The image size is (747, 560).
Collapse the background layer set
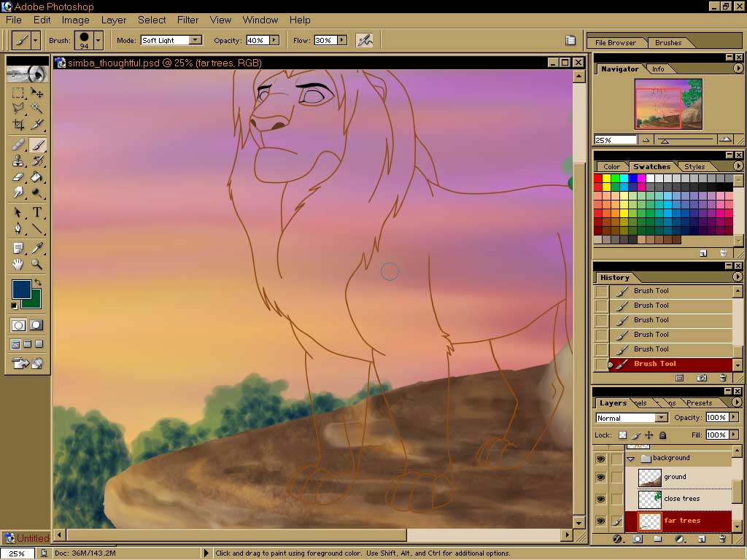click(631, 459)
